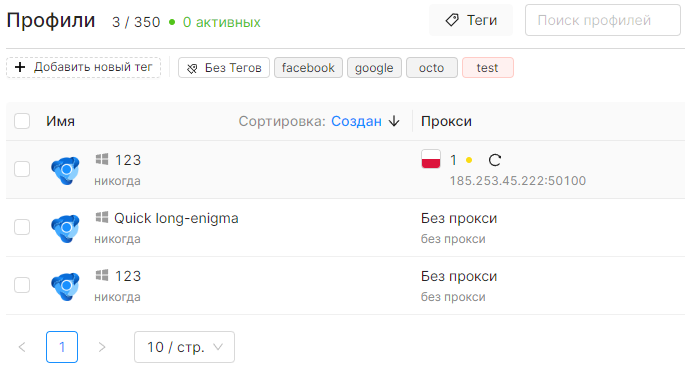
Task: Check the first 123 profile checkbox
Action: tap(22, 169)
